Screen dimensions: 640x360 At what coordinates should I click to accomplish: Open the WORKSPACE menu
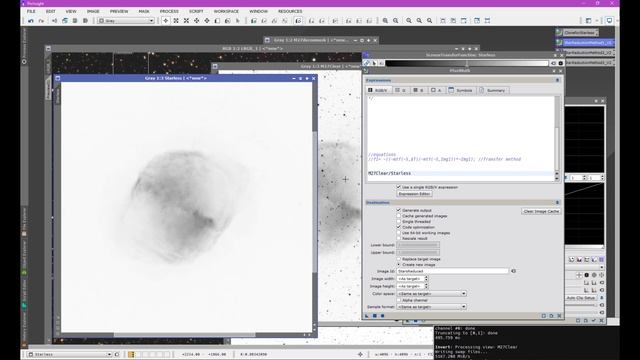coord(226,11)
